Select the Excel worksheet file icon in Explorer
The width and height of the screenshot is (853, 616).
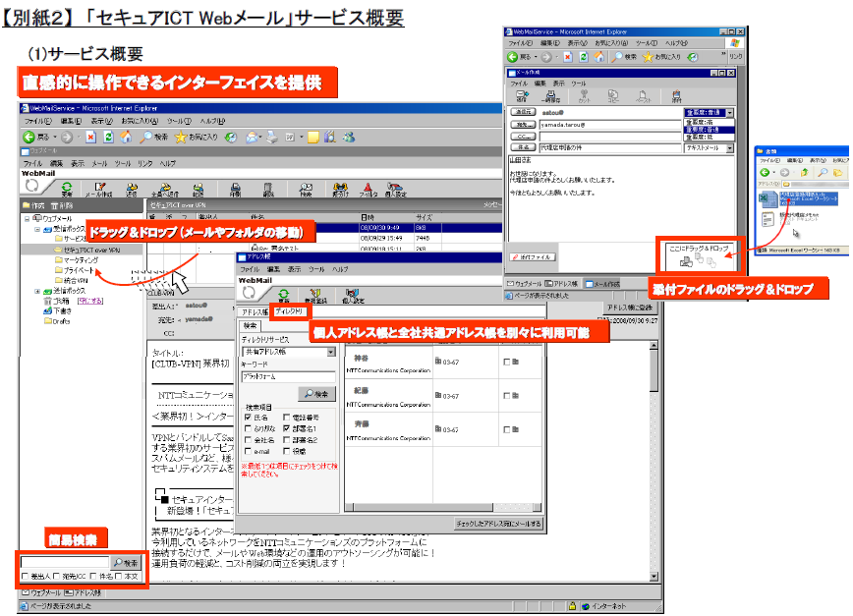tap(768, 197)
